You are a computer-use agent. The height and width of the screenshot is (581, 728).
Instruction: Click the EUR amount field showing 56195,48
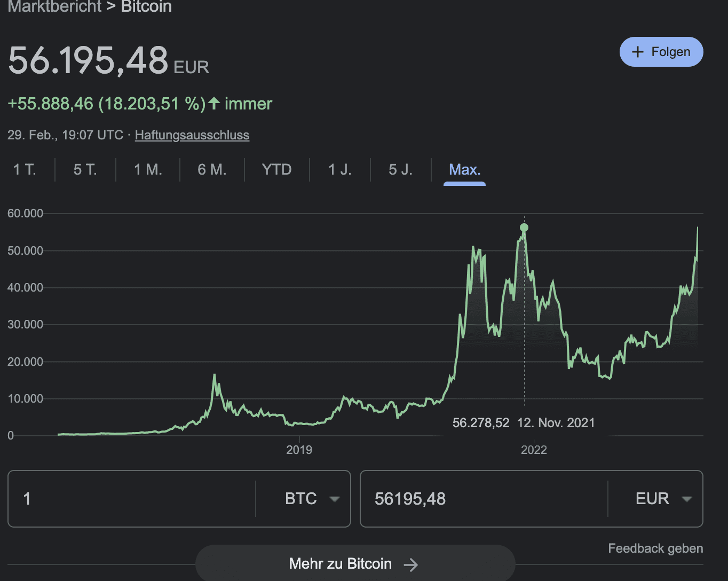[x=484, y=499]
